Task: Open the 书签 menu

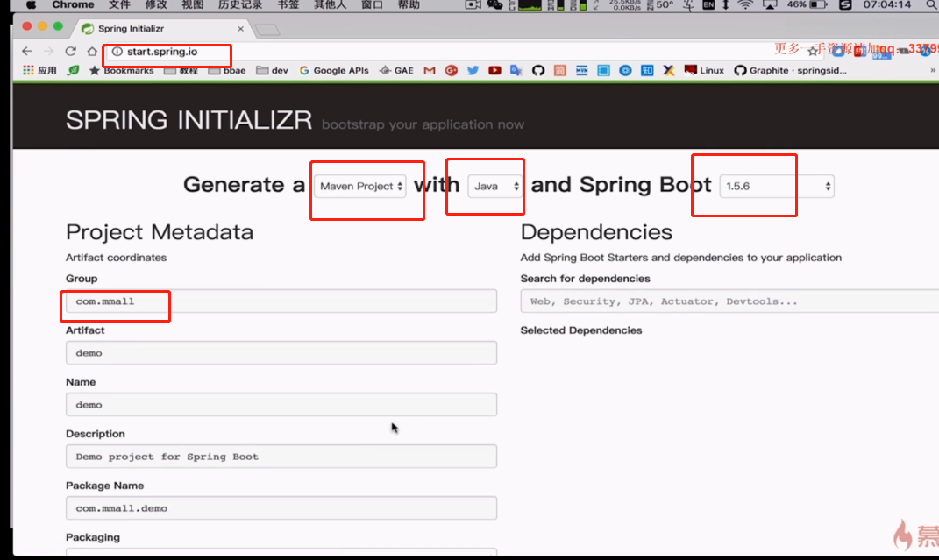Action: 288,4
